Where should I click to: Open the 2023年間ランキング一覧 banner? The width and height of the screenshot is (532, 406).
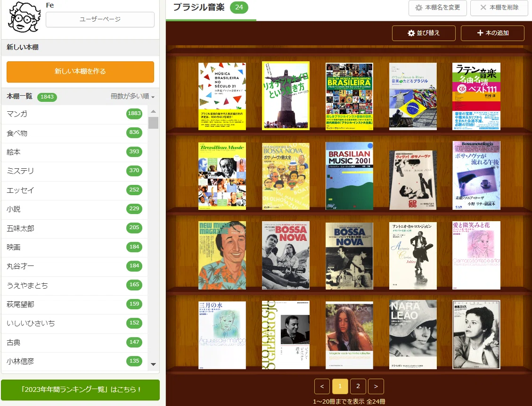81,389
